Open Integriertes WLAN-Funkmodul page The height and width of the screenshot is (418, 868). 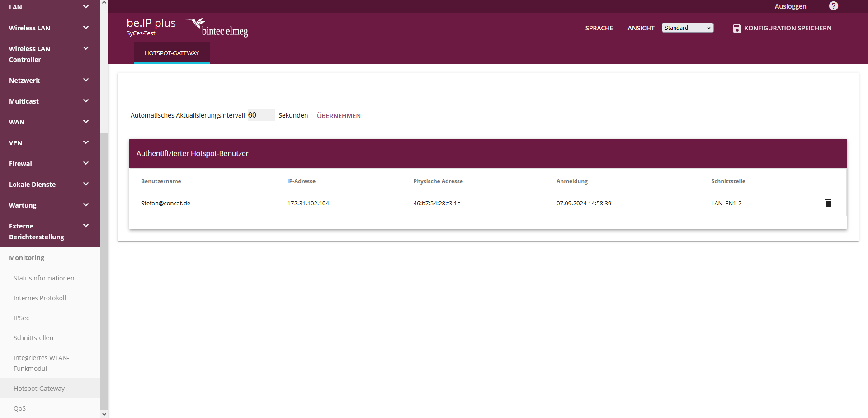click(41, 363)
